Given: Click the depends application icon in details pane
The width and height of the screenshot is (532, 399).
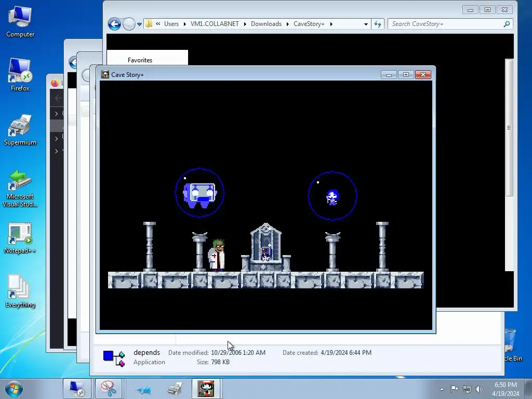Looking at the screenshot, I should point(114,357).
